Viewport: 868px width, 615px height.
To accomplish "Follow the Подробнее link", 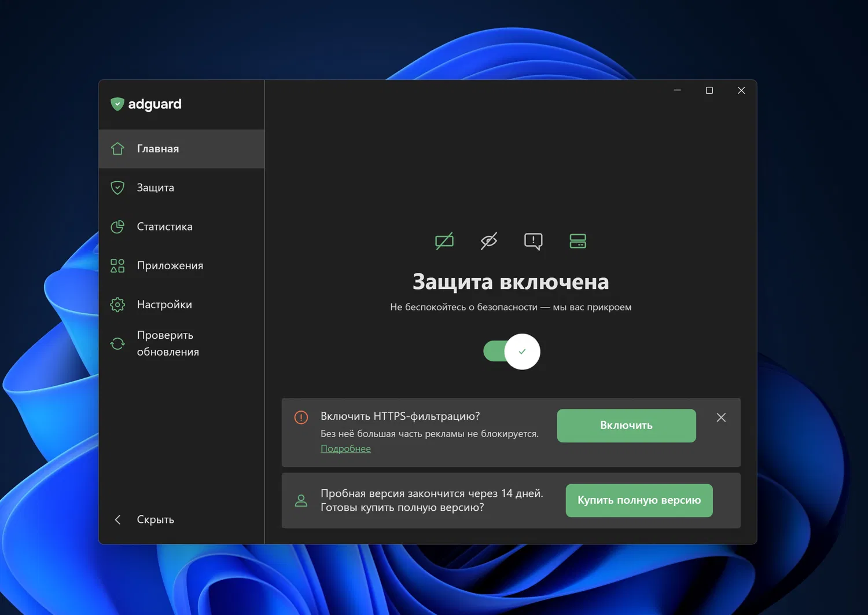I will point(345,449).
